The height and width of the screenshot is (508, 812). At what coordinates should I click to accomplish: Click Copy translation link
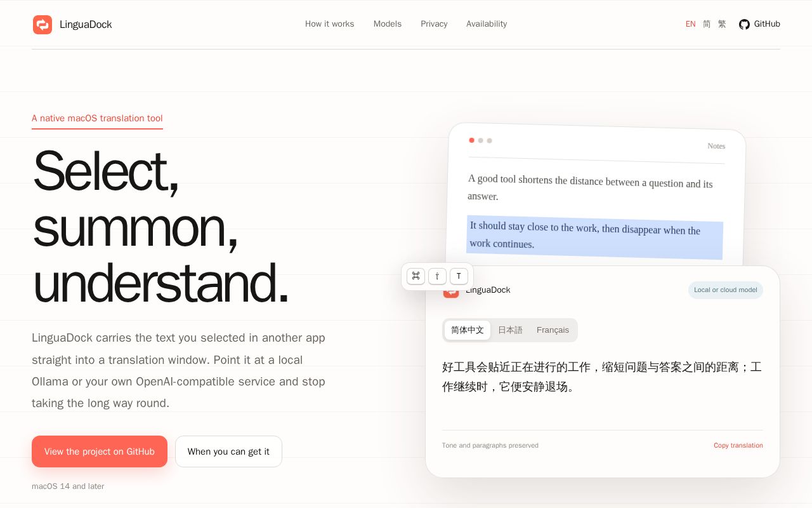point(738,445)
